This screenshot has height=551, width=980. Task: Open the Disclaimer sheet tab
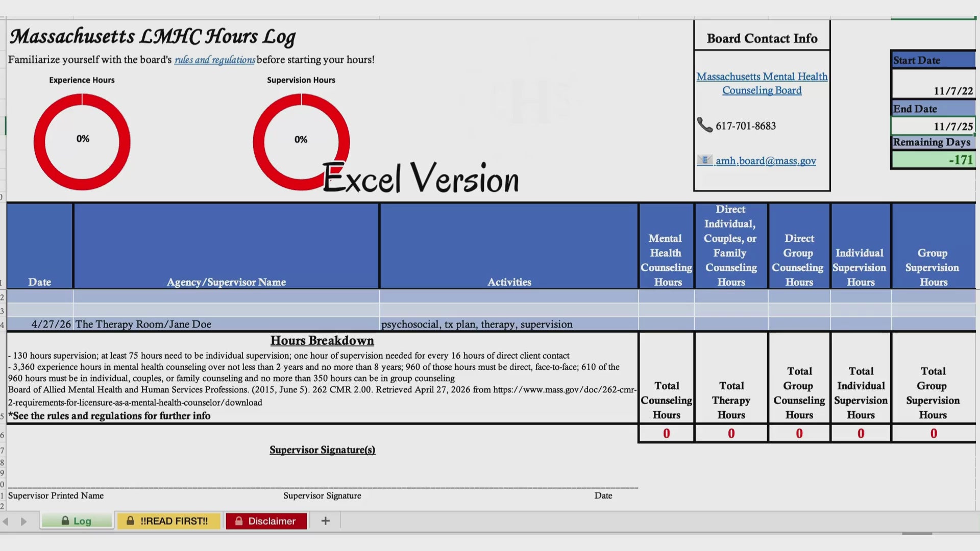(266, 521)
